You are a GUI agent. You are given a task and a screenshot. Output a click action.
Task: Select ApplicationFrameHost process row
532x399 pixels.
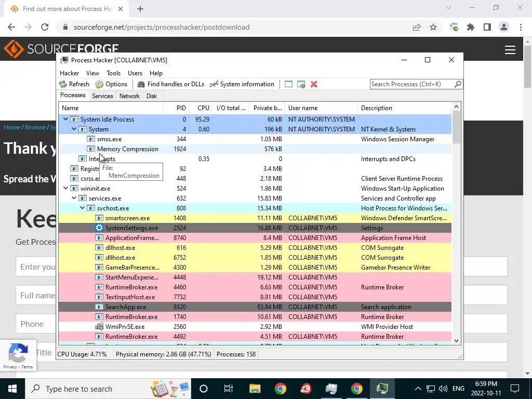click(255, 238)
